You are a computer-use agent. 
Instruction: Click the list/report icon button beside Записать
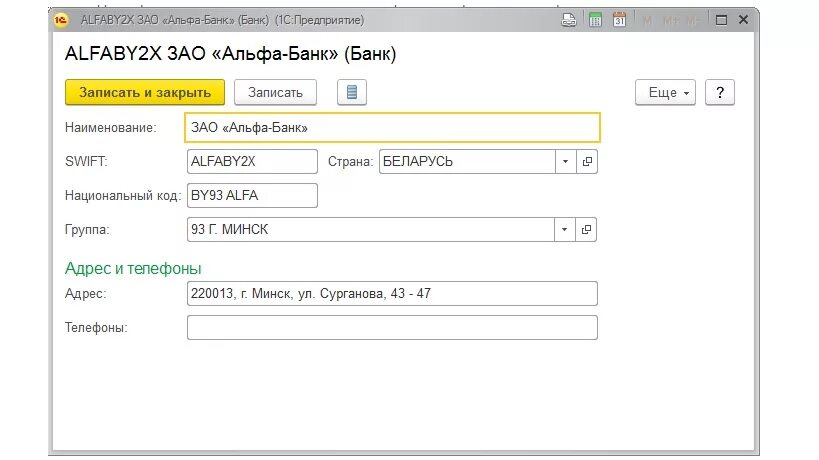352,92
